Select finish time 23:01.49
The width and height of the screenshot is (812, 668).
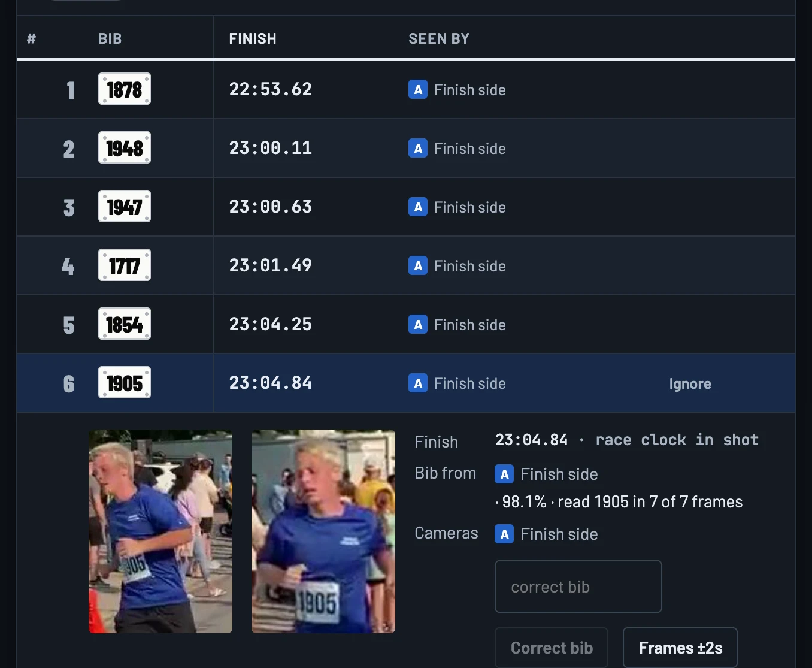point(271,265)
